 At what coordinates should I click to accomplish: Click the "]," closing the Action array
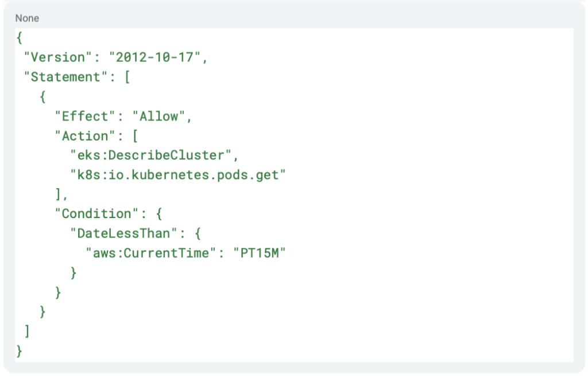coord(61,195)
